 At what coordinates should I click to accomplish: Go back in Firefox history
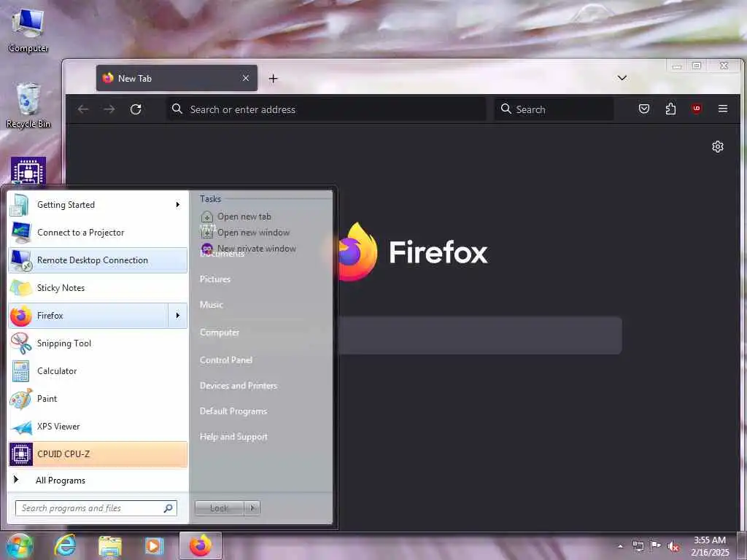click(x=83, y=109)
